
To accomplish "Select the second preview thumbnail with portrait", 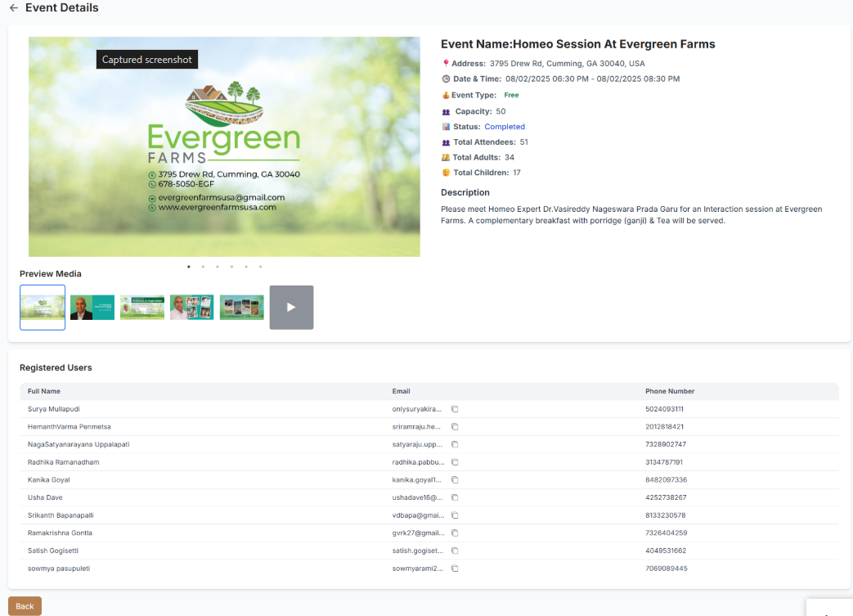I will [x=92, y=308].
